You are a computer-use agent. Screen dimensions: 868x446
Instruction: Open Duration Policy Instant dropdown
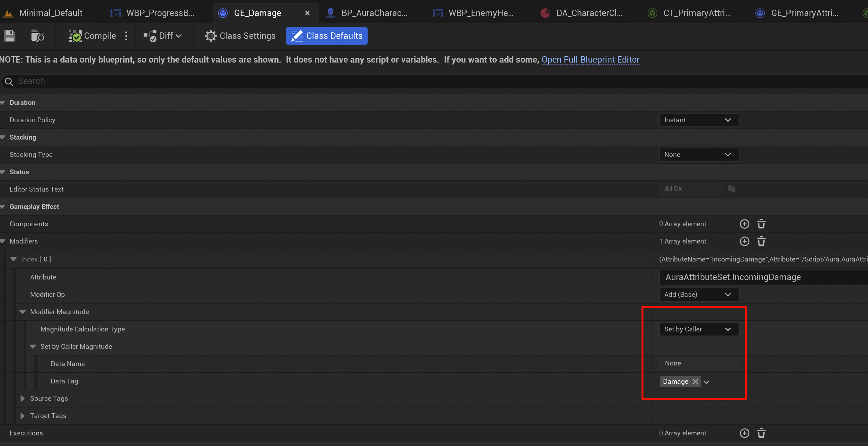pos(698,120)
